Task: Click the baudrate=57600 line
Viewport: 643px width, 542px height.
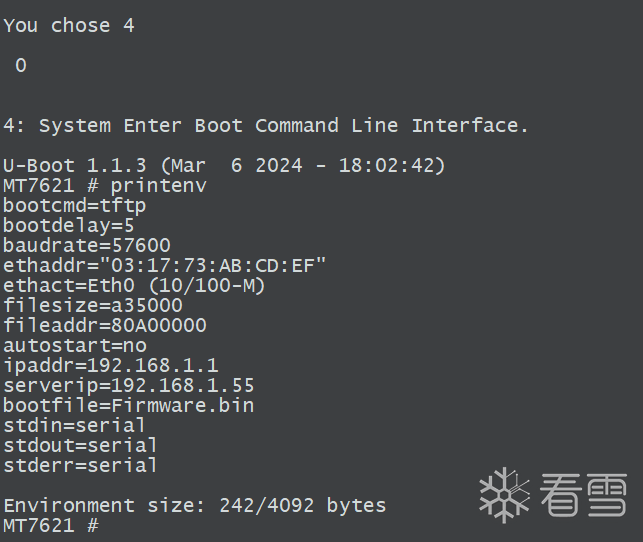Action: pos(87,246)
